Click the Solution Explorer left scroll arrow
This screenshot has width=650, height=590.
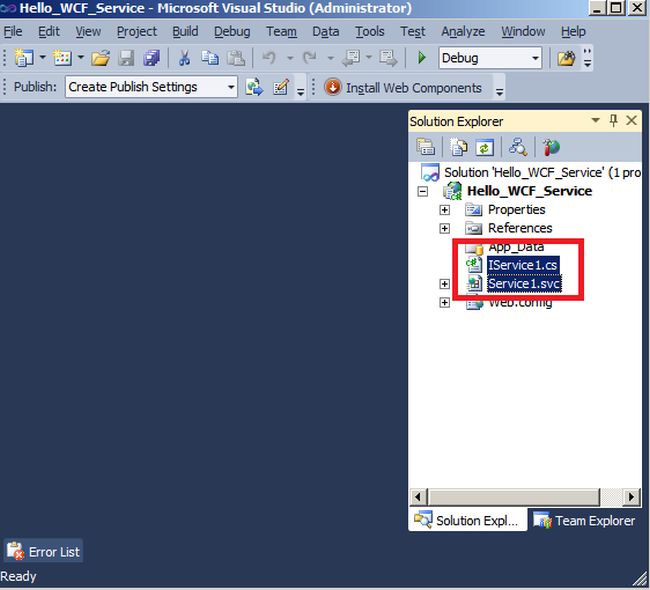click(x=418, y=496)
